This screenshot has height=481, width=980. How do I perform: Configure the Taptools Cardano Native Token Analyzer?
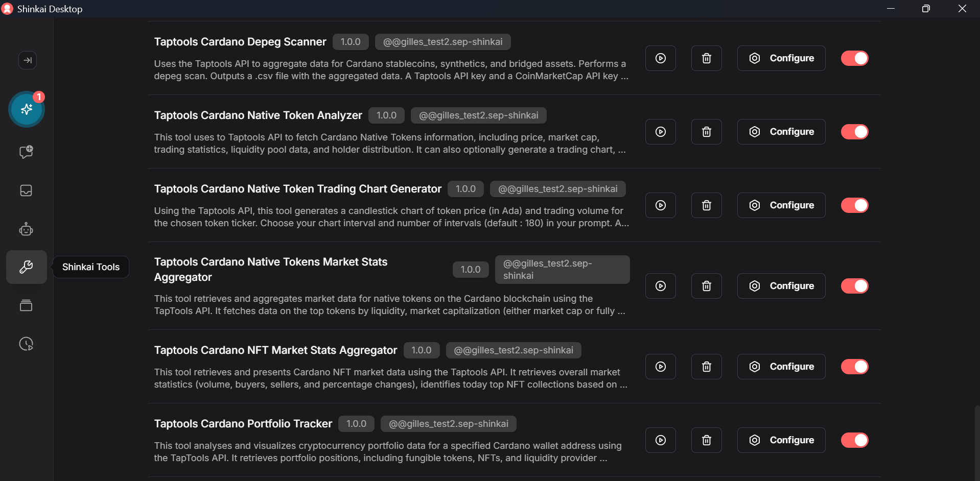[781, 131]
